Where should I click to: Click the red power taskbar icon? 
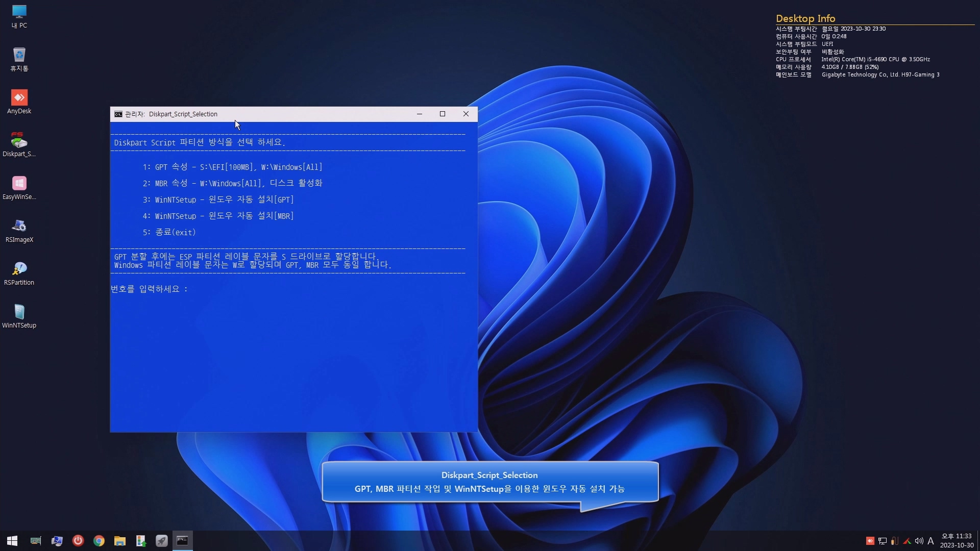(x=78, y=541)
